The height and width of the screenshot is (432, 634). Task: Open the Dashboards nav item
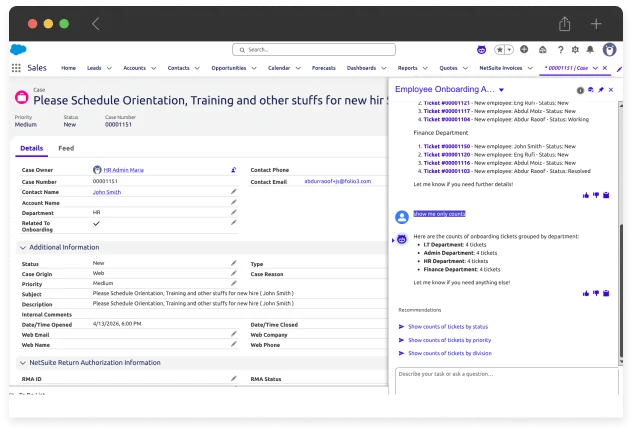pos(361,68)
